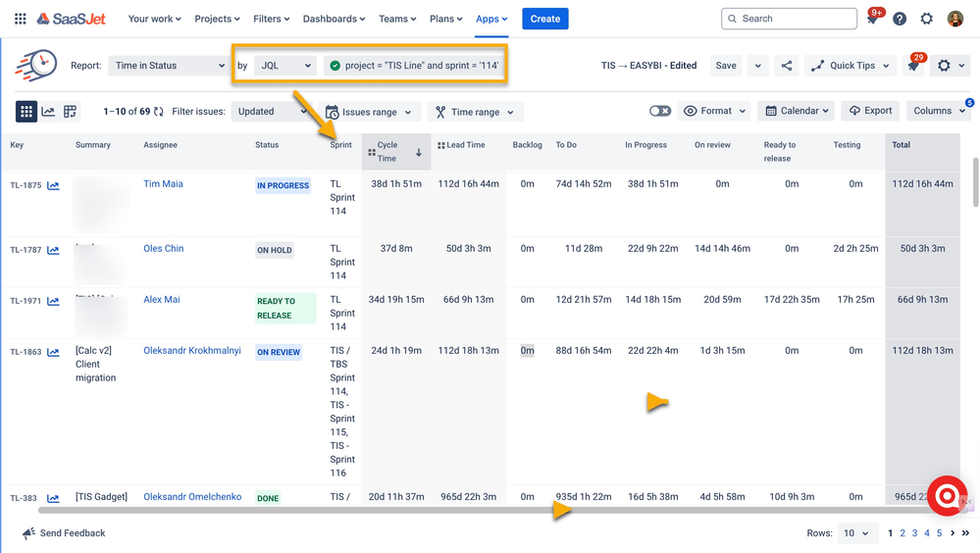
Task: Open the Time range dropdown
Action: tap(475, 112)
